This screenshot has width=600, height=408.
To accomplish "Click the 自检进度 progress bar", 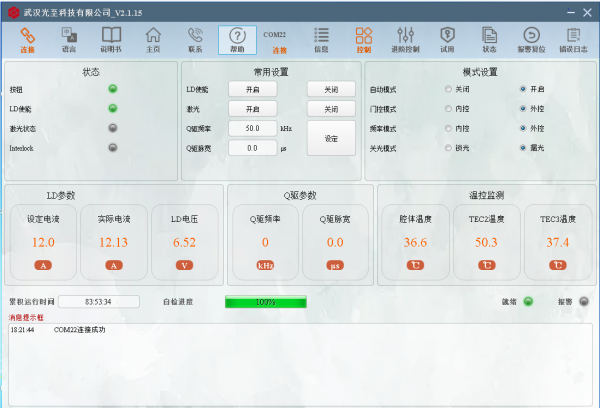I will click(x=267, y=301).
